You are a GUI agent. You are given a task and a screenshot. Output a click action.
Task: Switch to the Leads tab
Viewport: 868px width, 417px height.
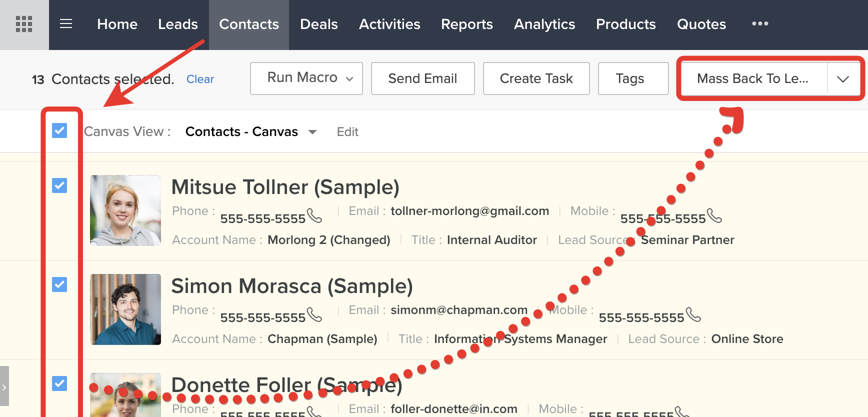click(x=178, y=24)
